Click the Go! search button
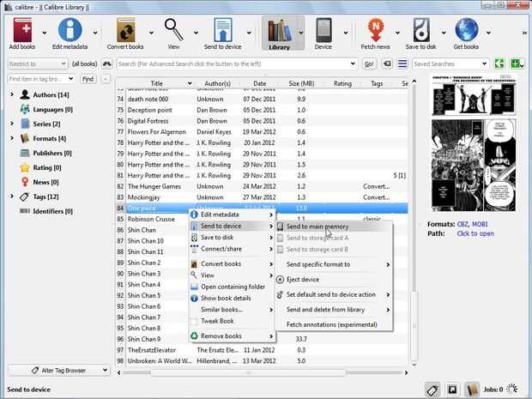This screenshot has height=399, width=532. point(369,63)
